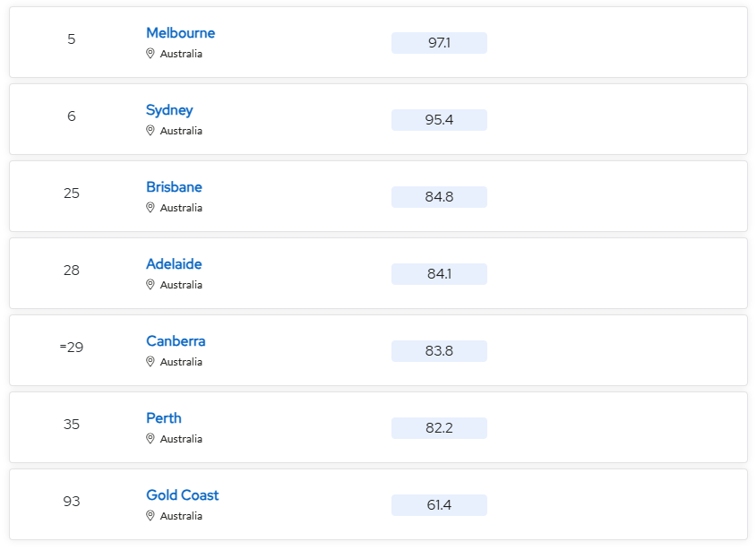Click the location pin icon under Sydney
The width and height of the screenshot is (756, 550).
[150, 131]
